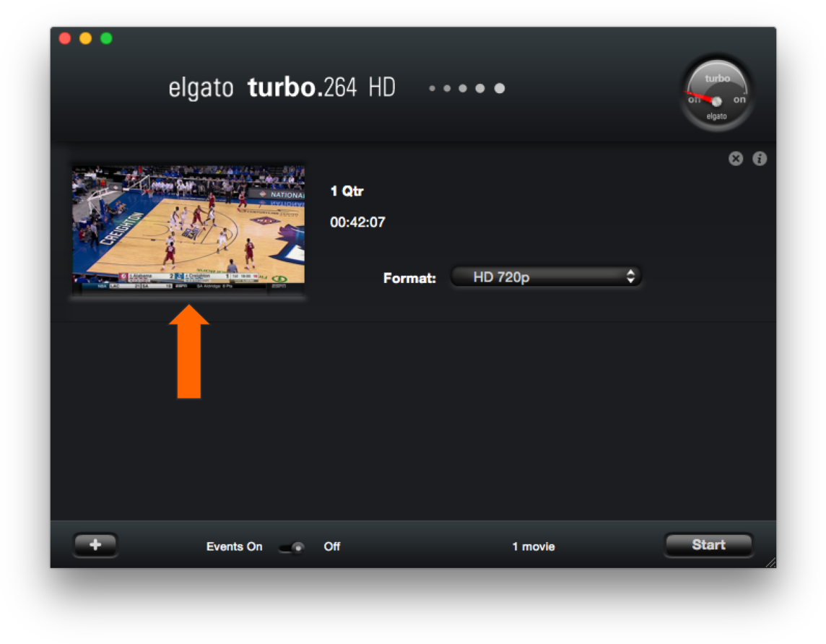This screenshot has height=644, width=826.
Task: Add a movie with the plus button
Action: (x=95, y=545)
